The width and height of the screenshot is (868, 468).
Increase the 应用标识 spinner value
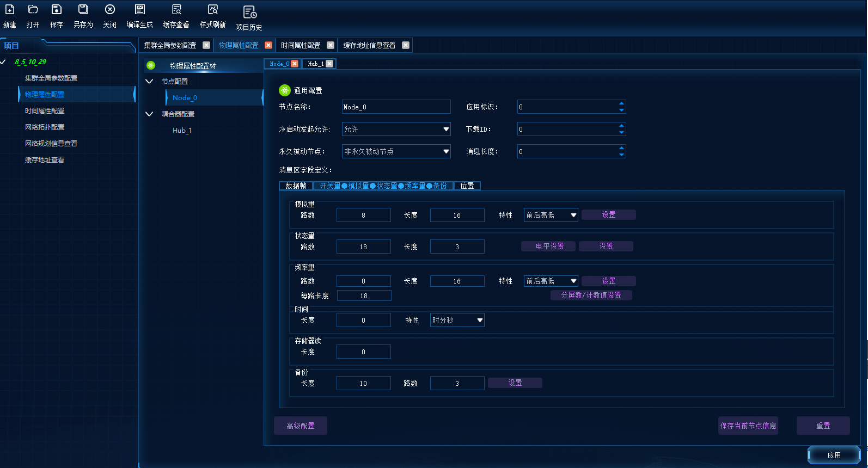621,103
